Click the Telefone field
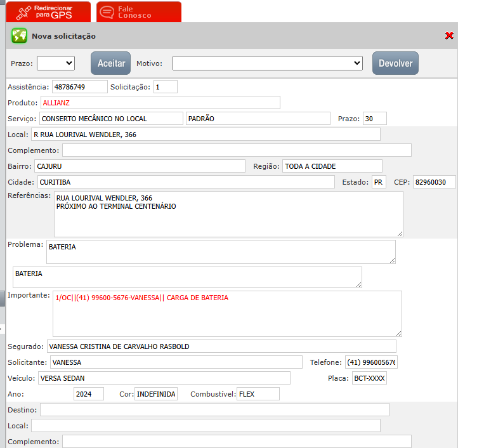Image resolution: width=484 pixels, height=448 pixels. pos(371,362)
